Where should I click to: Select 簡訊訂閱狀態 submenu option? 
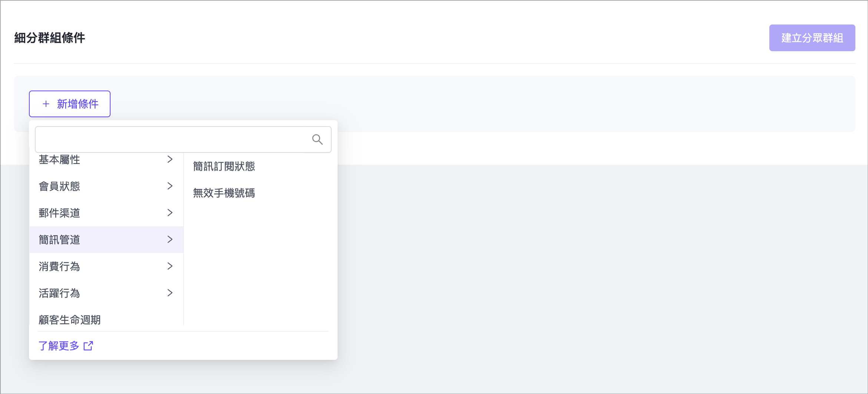point(224,166)
